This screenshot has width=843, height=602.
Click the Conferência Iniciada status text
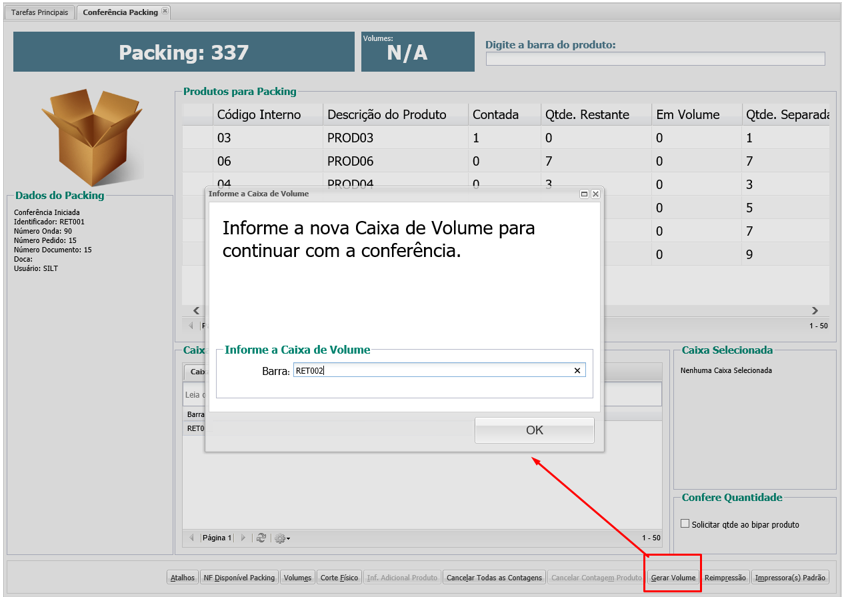(47, 212)
